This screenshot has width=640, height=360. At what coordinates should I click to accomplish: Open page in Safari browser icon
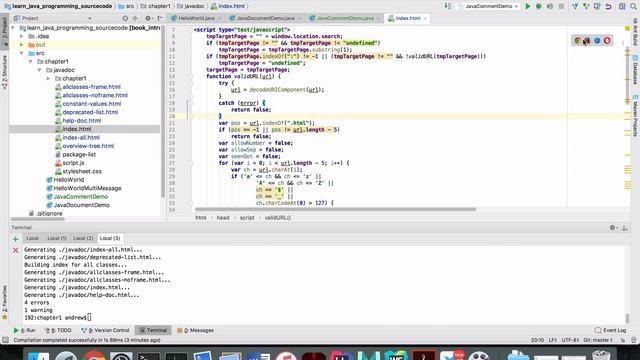pyautogui.click(x=597, y=40)
